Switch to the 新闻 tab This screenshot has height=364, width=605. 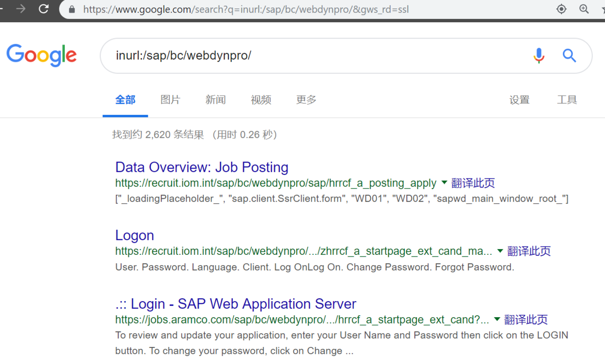click(x=216, y=100)
